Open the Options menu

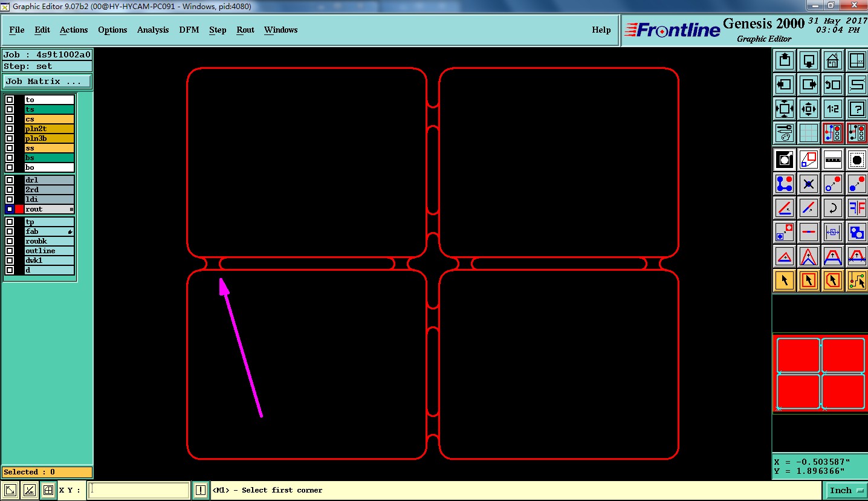tap(112, 30)
